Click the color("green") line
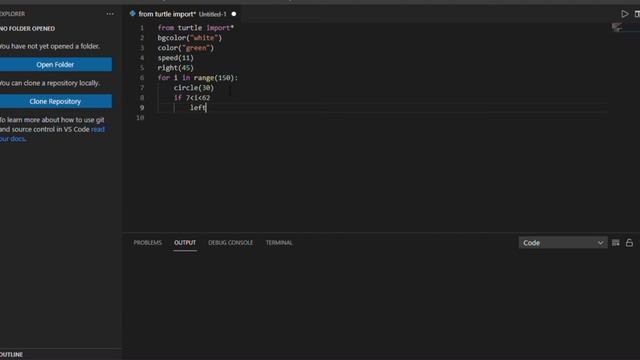 pos(186,48)
